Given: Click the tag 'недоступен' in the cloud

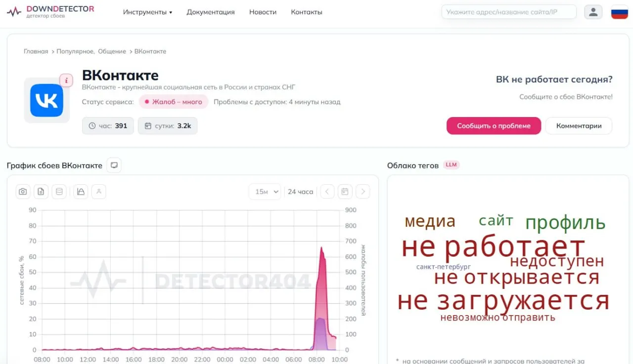Looking at the screenshot, I should coord(557,260).
